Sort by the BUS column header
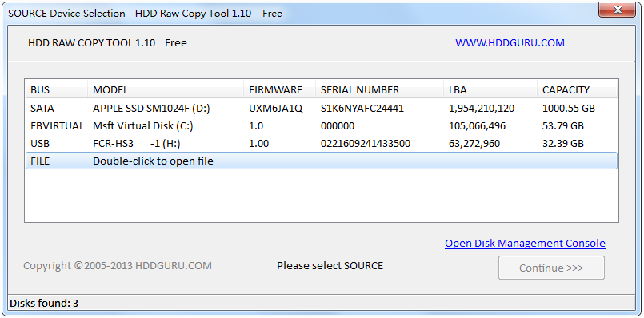644x318 pixels. coord(57,89)
